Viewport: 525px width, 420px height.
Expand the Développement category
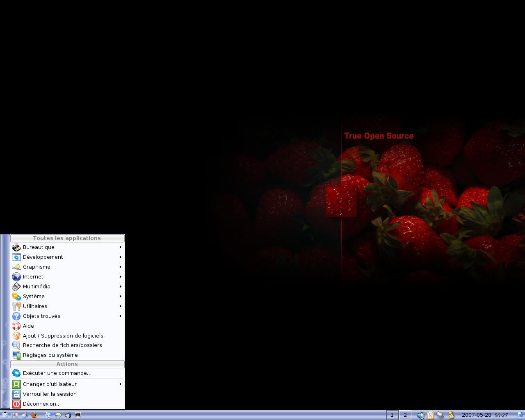[67, 257]
